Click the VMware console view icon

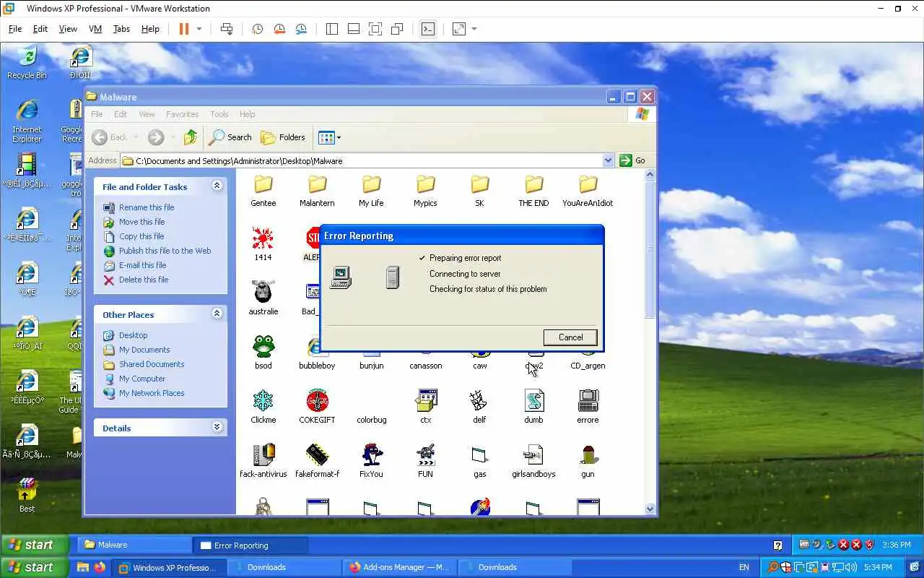(428, 29)
